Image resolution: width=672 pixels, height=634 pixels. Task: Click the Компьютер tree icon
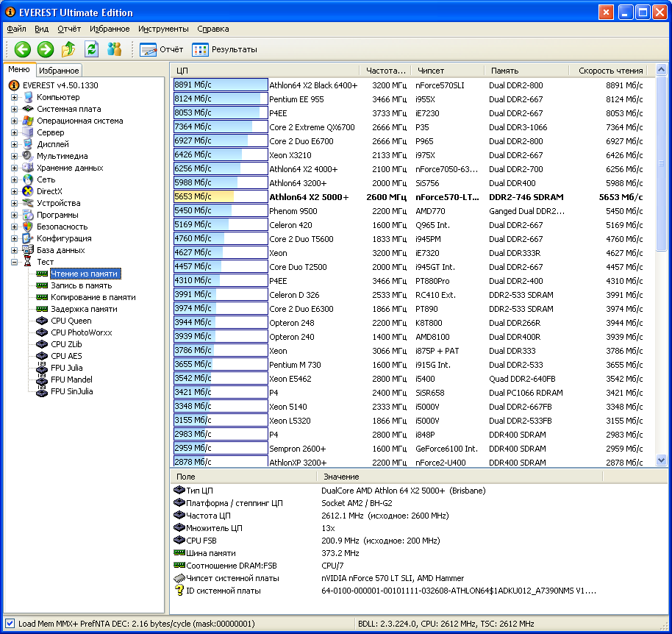point(28,97)
